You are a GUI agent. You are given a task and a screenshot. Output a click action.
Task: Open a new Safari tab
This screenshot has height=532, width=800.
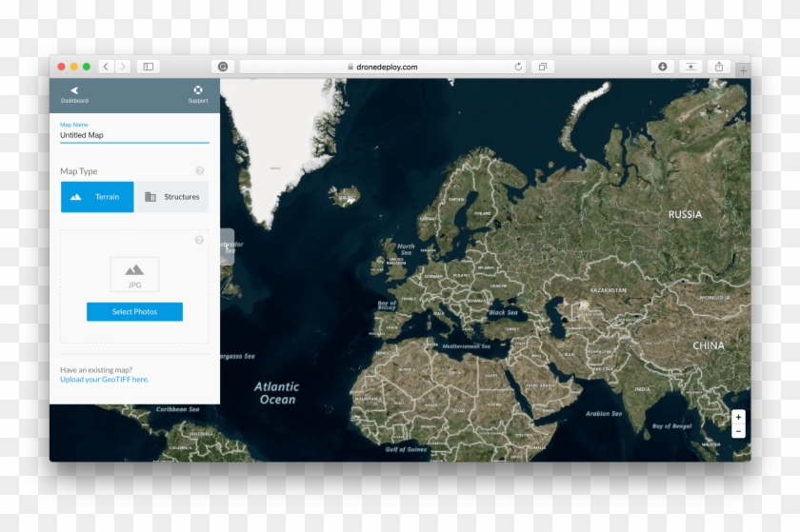point(743,70)
